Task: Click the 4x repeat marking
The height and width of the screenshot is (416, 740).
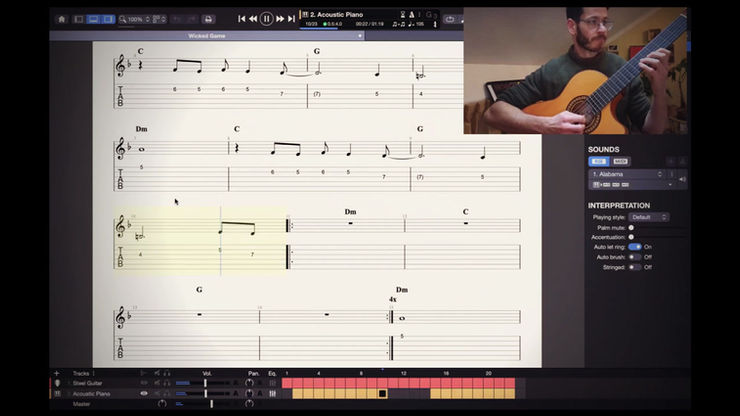Action: point(393,299)
